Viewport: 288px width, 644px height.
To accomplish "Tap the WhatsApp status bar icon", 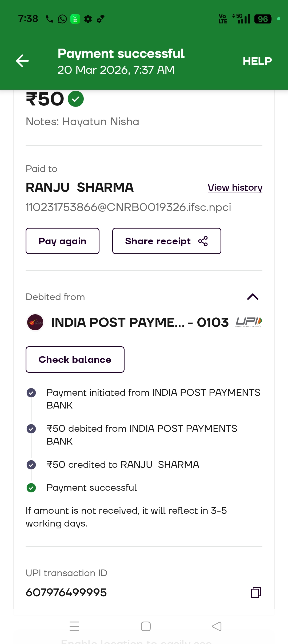I will click(62, 19).
